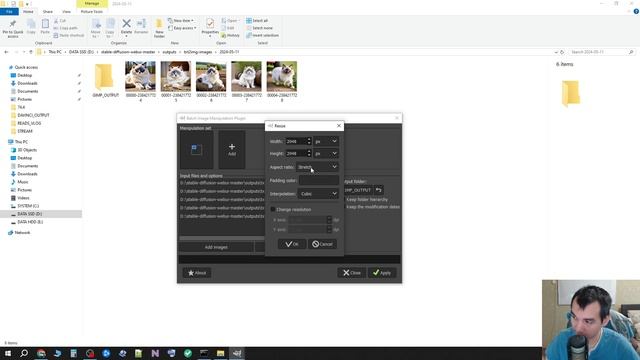
Task: Click the About button in the plugin
Action: [197, 273]
